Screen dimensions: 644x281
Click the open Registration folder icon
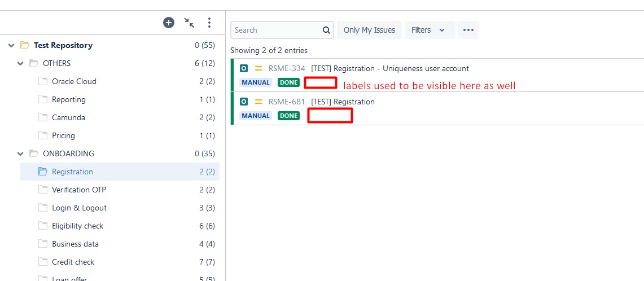(x=43, y=172)
